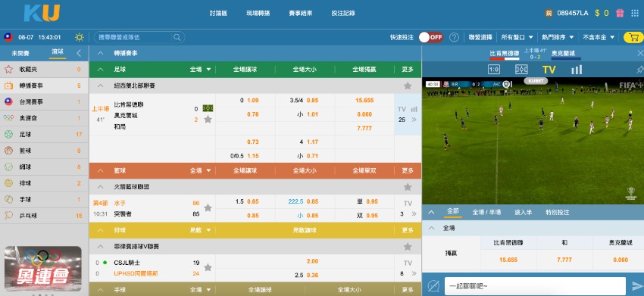Click the gift box icon in header
Image resolution: width=644 pixels, height=296 pixels.
620,13
